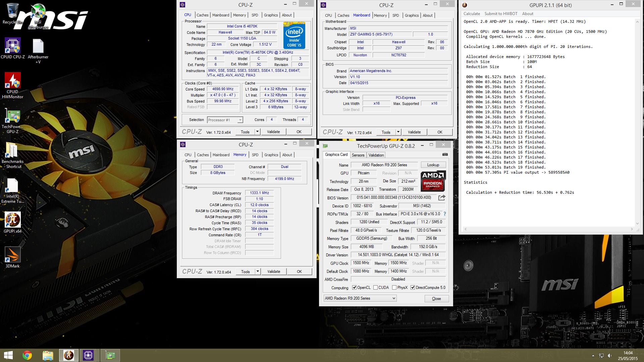Screen dimensions: 644x362
Task: Click the Memory Size 4096 MB field
Action: [x=367, y=247]
